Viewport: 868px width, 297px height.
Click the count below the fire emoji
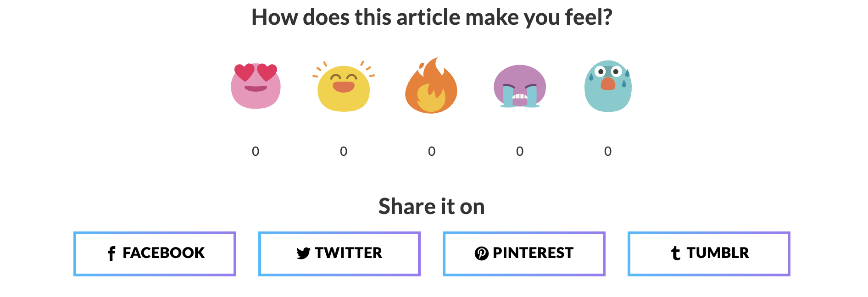point(432,151)
